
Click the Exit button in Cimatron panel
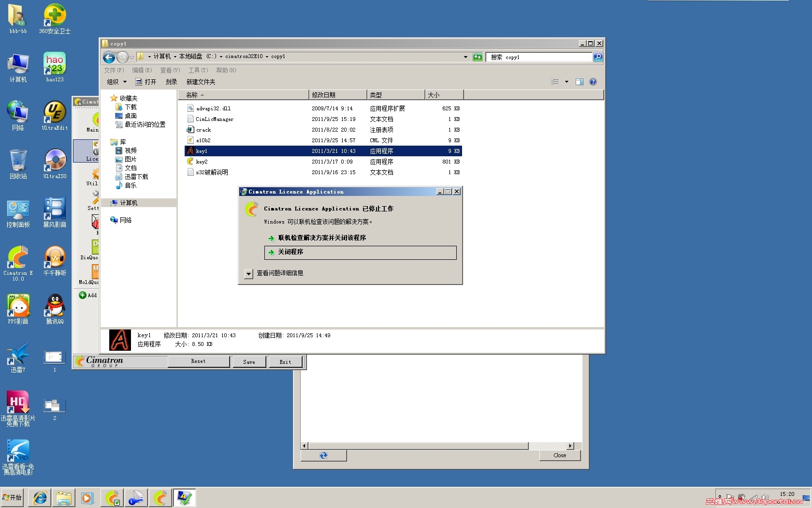[x=285, y=362]
